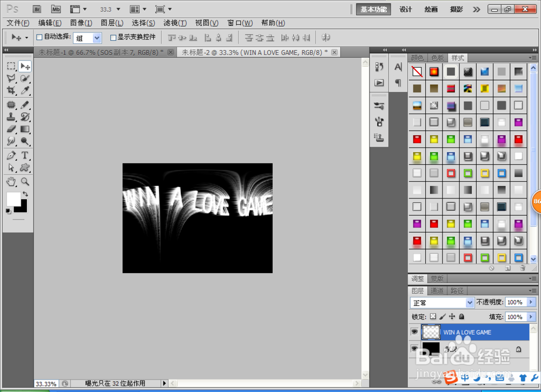Click the zoom percentage field in status bar
The height and width of the screenshot is (392, 541).
(x=46, y=383)
